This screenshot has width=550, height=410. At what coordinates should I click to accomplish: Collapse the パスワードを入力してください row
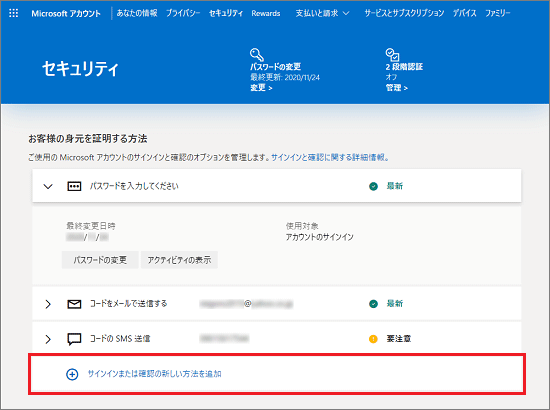click(x=48, y=186)
